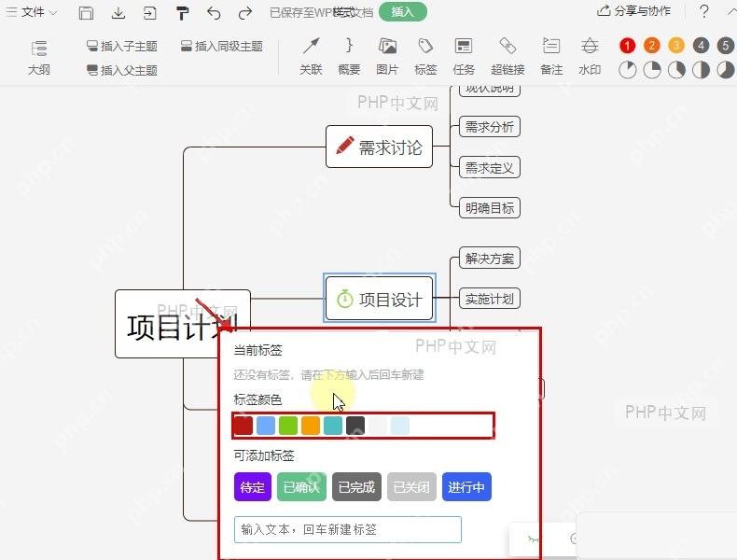Add a 备注 note
This screenshot has height=560, width=737.
(x=551, y=57)
